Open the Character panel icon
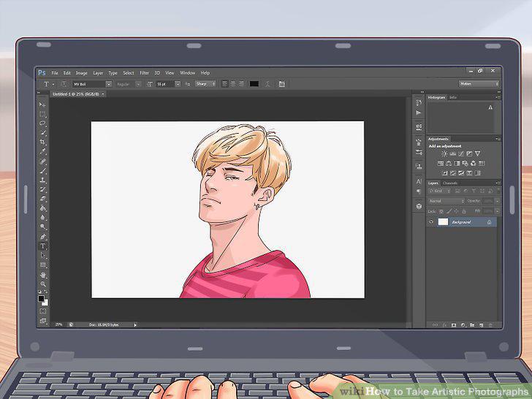Viewport: 532px width, 399px height. coord(419,181)
